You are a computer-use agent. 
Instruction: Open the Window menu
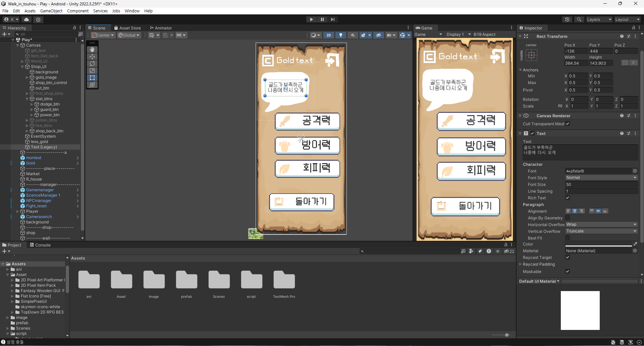pos(132,11)
